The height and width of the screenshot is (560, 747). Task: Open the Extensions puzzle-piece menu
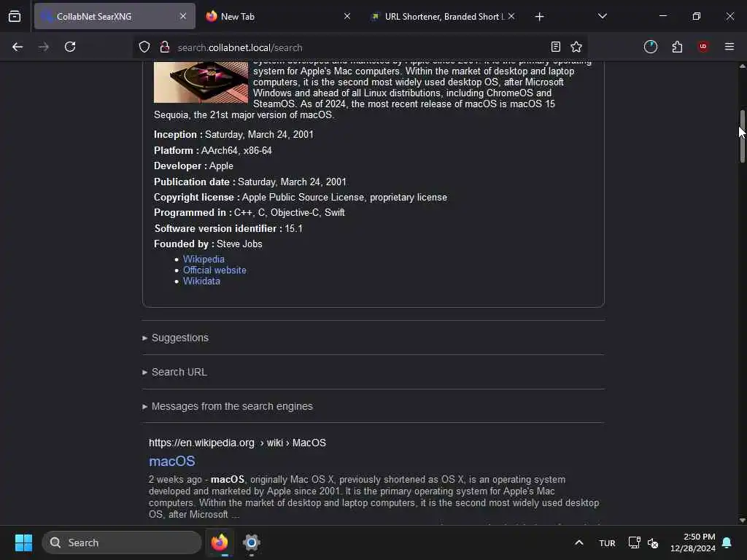pyautogui.click(x=677, y=47)
